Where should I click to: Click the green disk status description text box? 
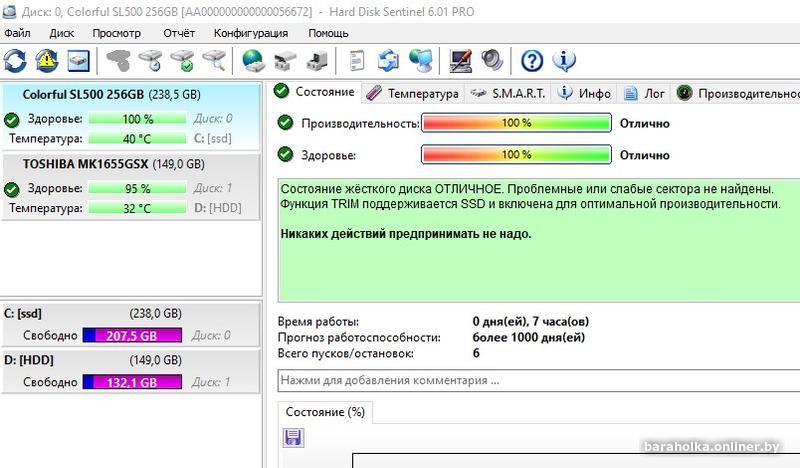[x=539, y=240]
